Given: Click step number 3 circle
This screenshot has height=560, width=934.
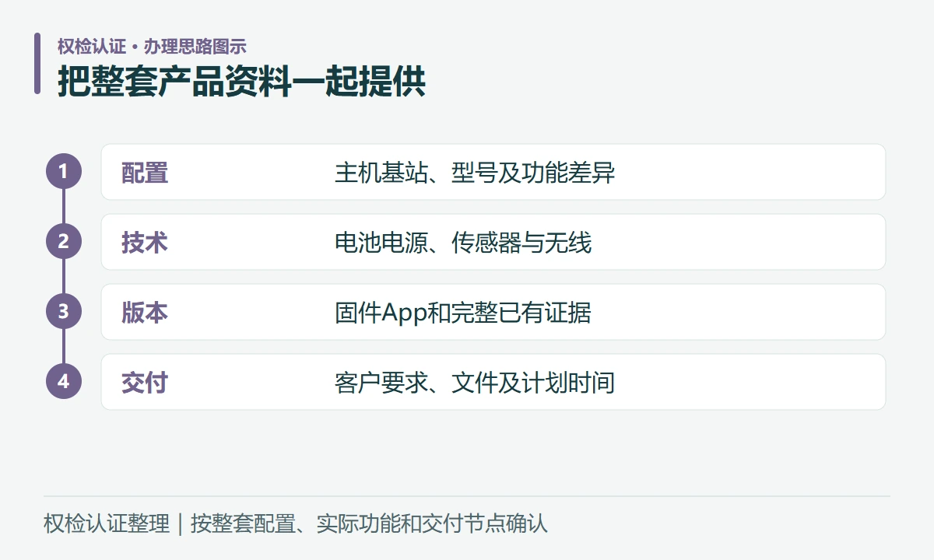Looking at the screenshot, I should tap(64, 312).
